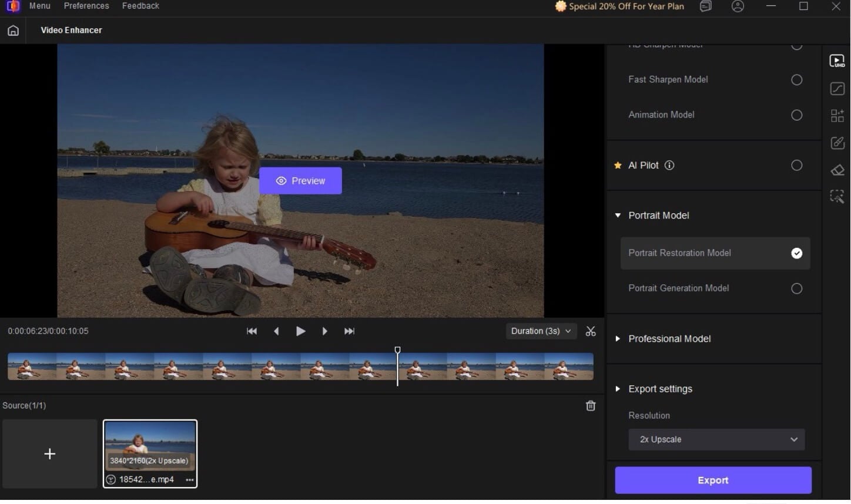The image size is (851, 504).
Task: Select the magic-wand selection tool in sidebar
Action: tap(837, 196)
